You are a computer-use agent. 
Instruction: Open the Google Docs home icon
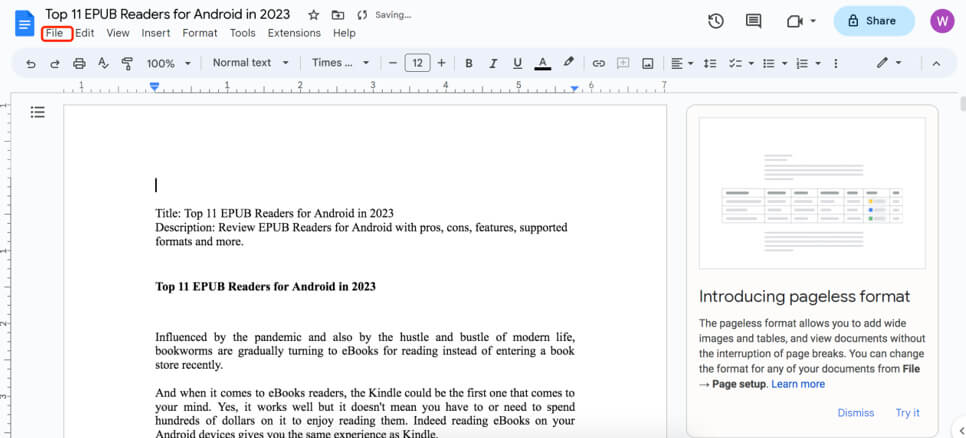tap(25, 23)
